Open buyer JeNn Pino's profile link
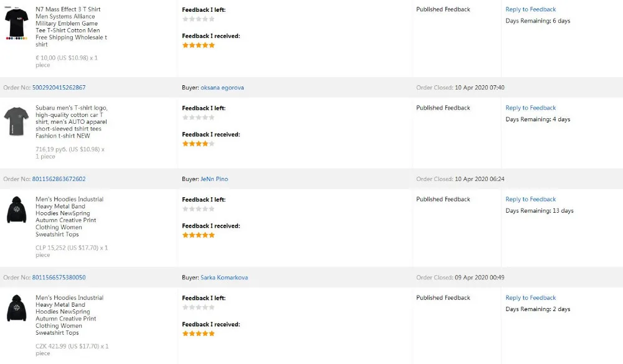 tap(214, 179)
